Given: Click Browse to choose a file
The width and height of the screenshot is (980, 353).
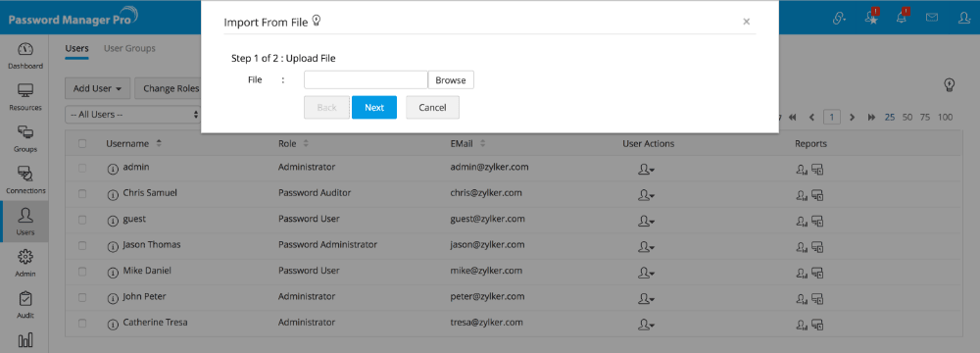Looking at the screenshot, I should 451,80.
